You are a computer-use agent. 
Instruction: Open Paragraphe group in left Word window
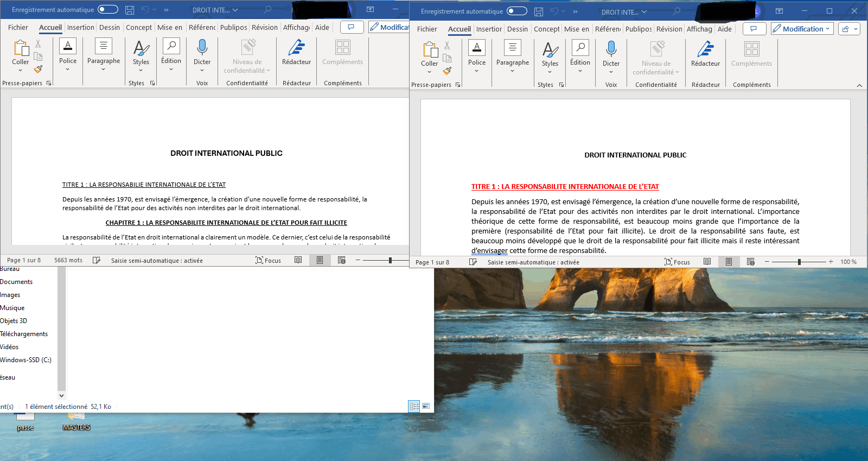(104, 55)
